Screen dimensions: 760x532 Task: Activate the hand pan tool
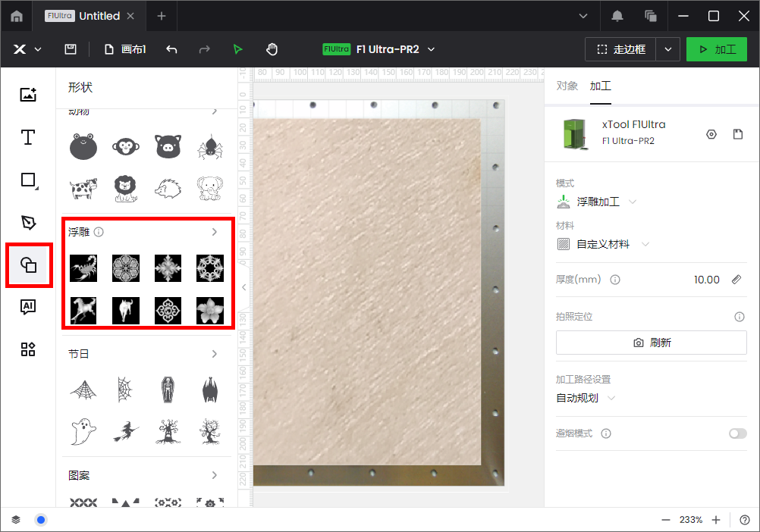coord(272,49)
